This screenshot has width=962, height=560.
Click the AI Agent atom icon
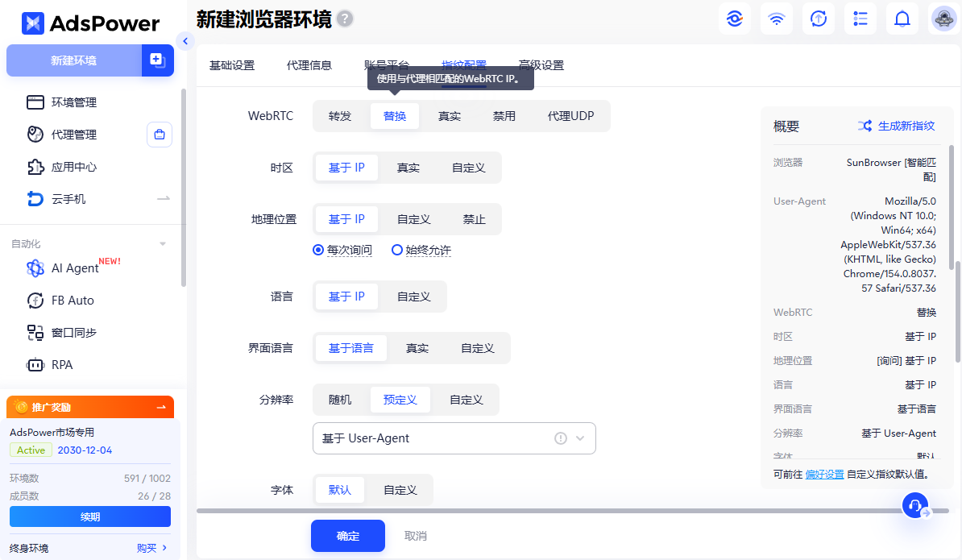coord(35,268)
